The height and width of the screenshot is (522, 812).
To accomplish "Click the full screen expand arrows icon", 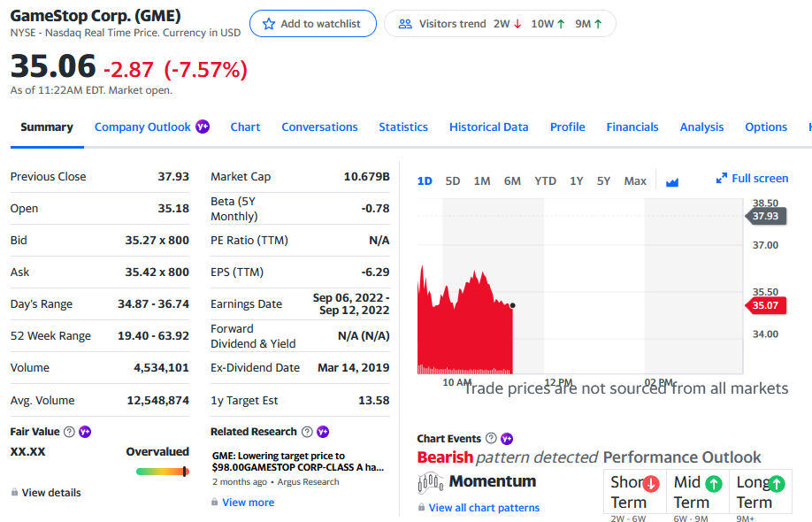I will coord(722,178).
